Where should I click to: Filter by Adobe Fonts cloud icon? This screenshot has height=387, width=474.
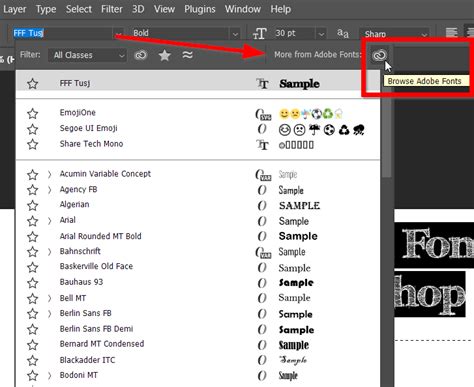(140, 55)
